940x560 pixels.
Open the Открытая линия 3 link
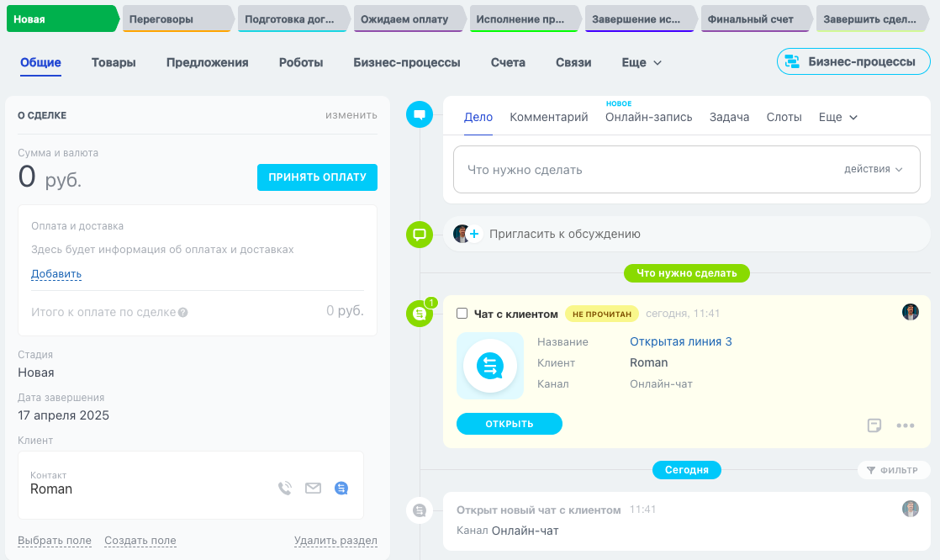coord(680,341)
